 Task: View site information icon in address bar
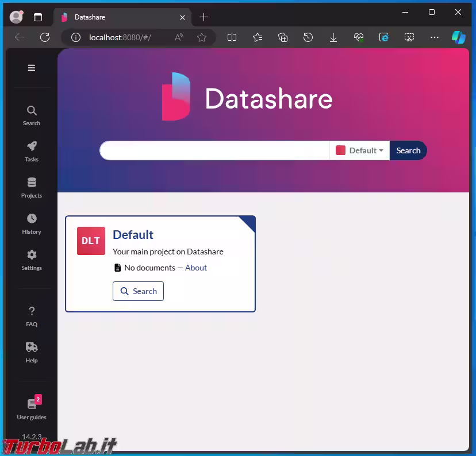click(76, 37)
